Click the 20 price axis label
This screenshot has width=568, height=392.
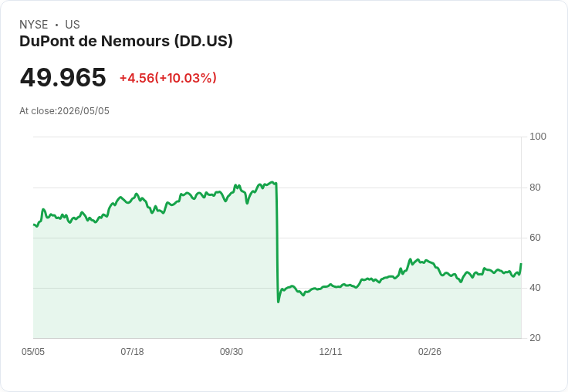pyautogui.click(x=535, y=338)
